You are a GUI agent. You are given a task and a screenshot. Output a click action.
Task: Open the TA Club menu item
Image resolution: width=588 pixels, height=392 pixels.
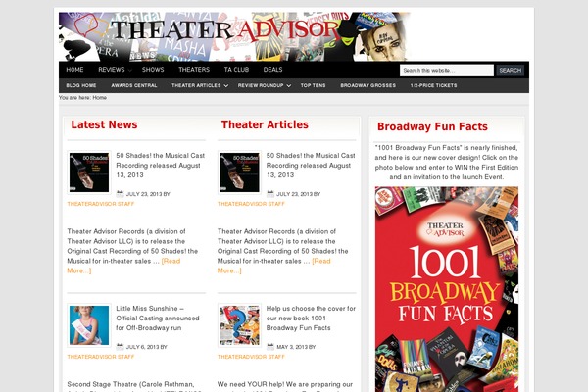(236, 70)
